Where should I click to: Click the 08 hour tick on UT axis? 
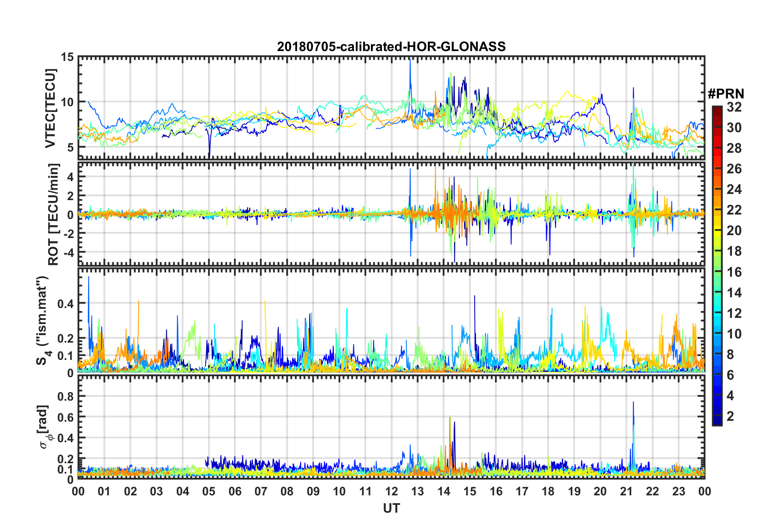287,491
